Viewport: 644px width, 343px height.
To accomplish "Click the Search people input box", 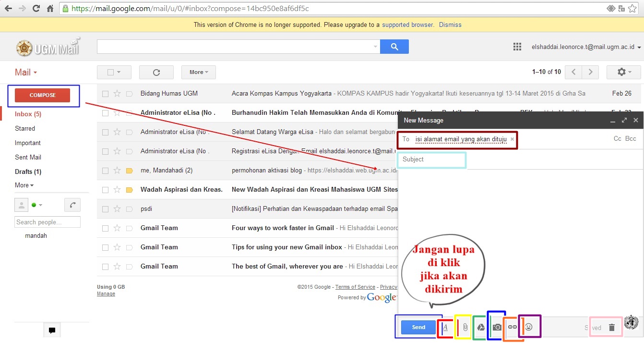I will tap(48, 222).
